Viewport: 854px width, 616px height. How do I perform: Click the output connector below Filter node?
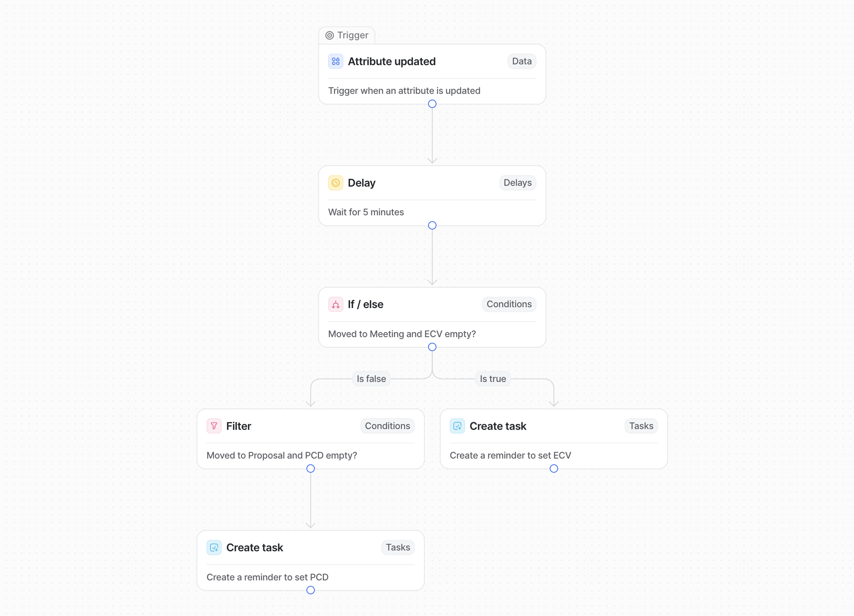(311, 468)
